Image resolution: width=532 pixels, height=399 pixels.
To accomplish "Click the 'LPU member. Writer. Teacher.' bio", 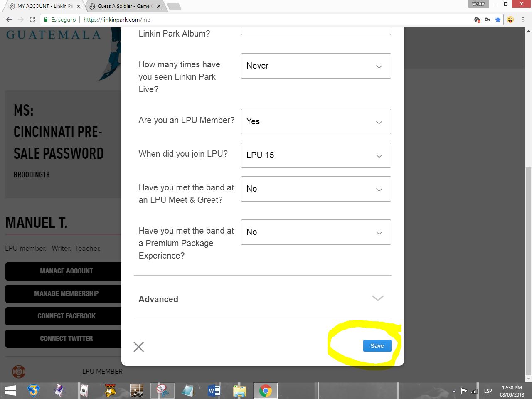I will tap(53, 248).
